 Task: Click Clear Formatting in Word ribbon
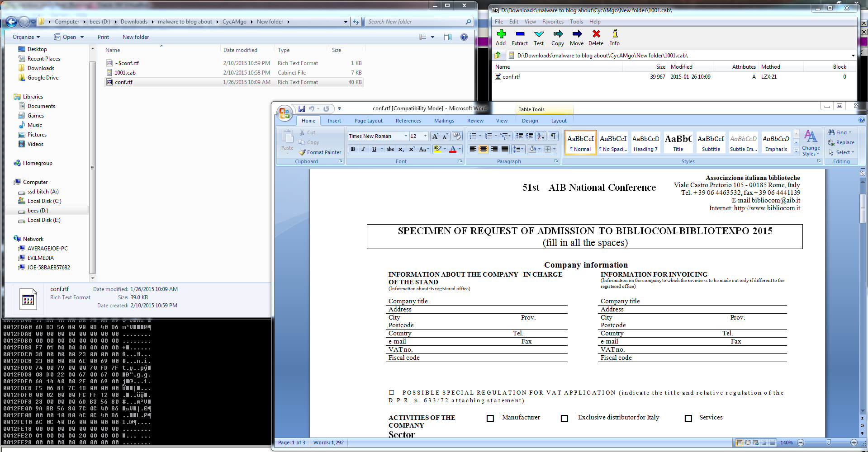point(457,136)
